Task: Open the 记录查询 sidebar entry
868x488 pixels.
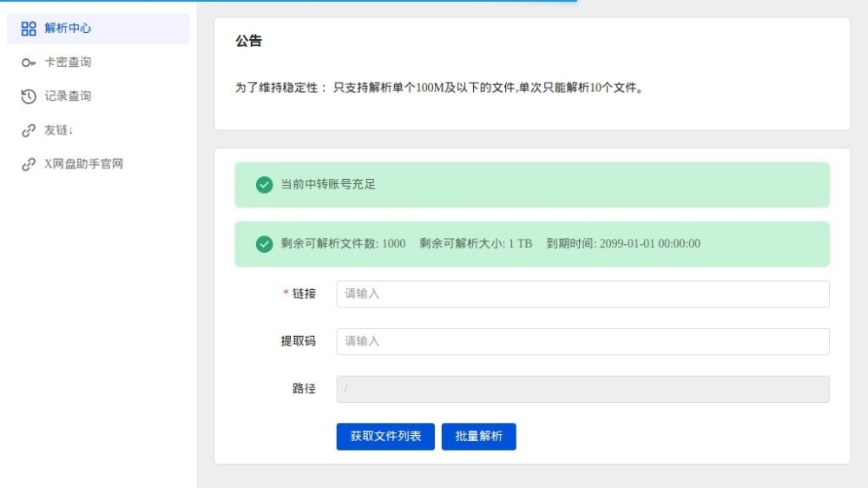Action: pos(68,96)
